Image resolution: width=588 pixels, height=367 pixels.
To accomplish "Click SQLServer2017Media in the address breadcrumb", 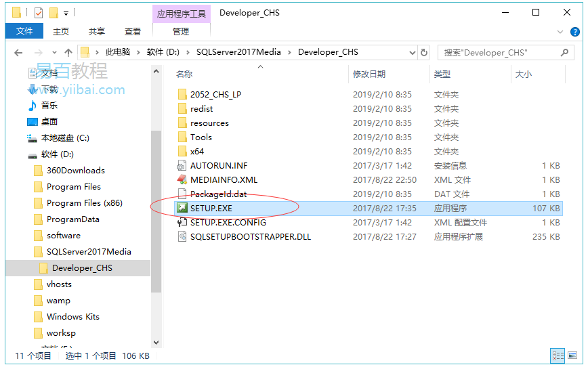I will [x=238, y=52].
